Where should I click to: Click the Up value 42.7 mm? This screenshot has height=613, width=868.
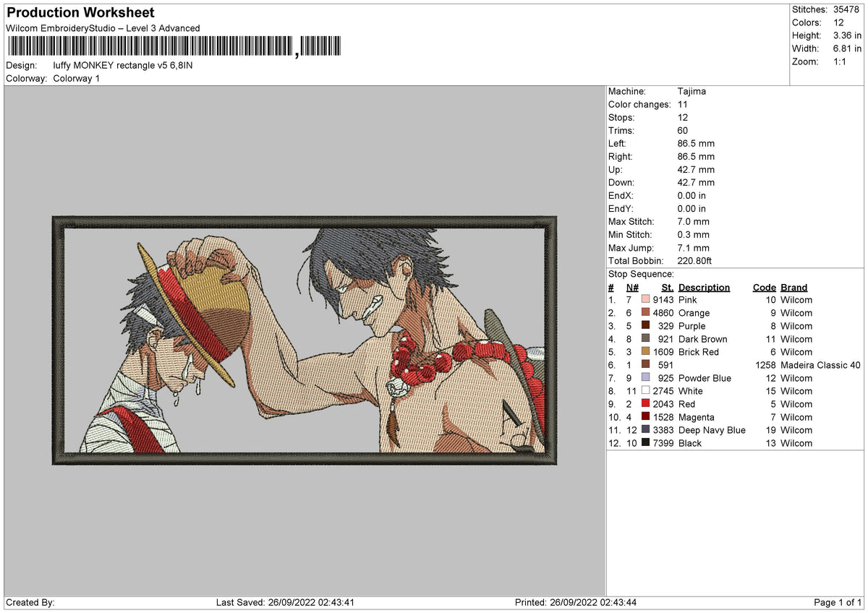[696, 170]
